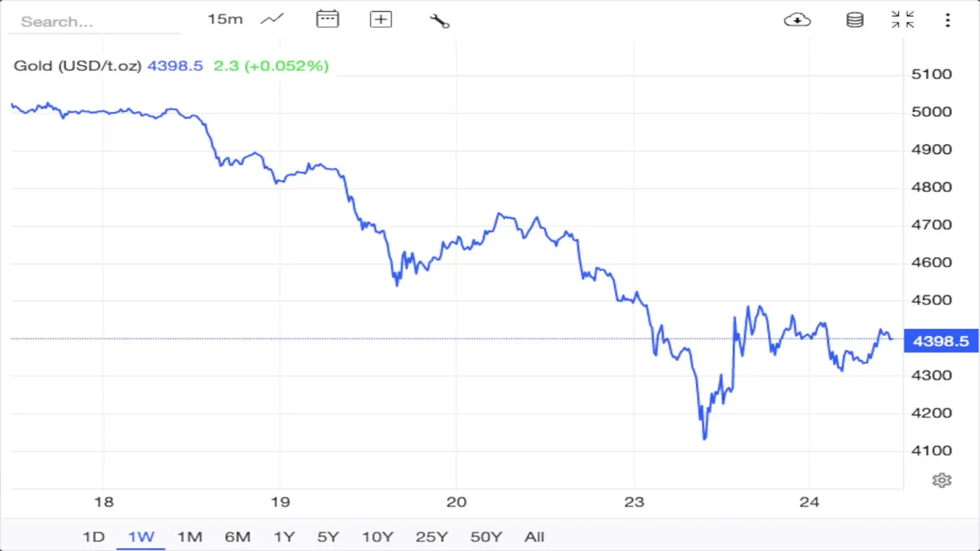Open the database data icon
Viewport: 980px width, 551px height.
tap(854, 20)
